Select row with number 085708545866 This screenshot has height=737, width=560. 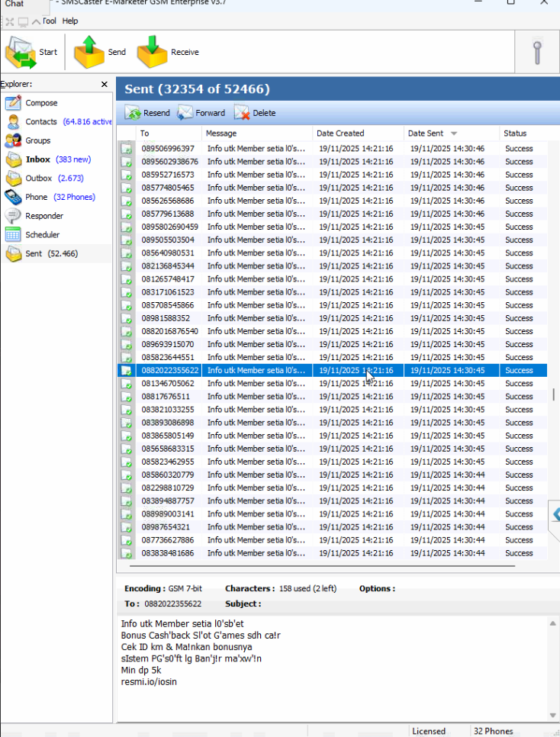pyautogui.click(x=332, y=305)
